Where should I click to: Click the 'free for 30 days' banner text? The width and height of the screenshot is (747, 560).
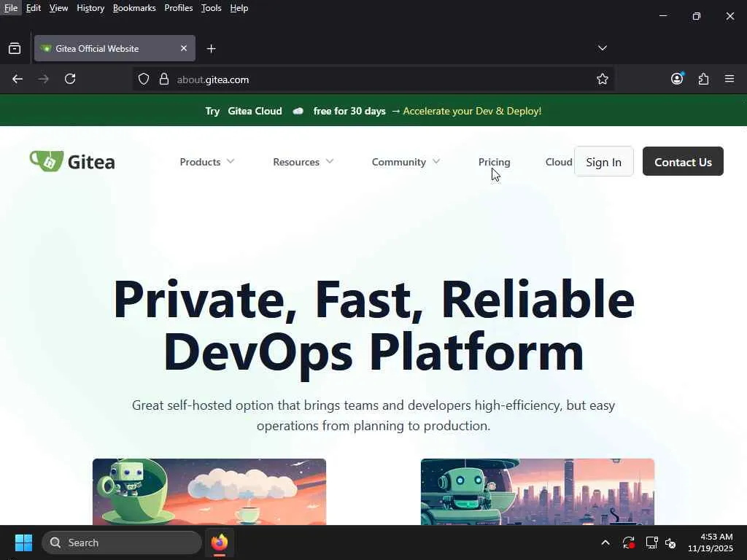click(x=349, y=111)
